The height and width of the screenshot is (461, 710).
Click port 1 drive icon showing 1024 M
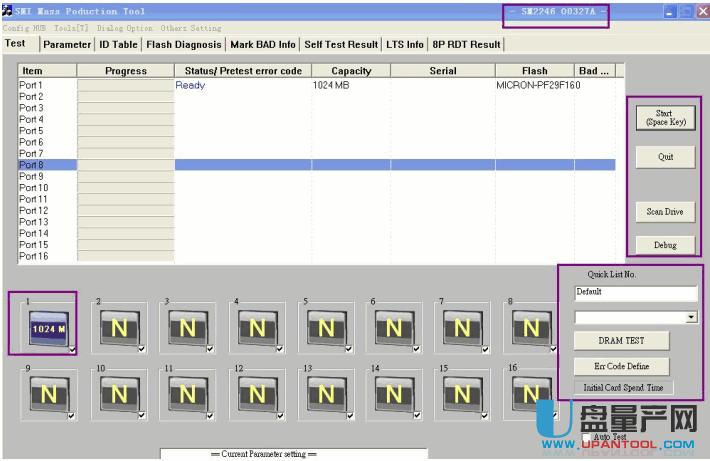(x=47, y=327)
